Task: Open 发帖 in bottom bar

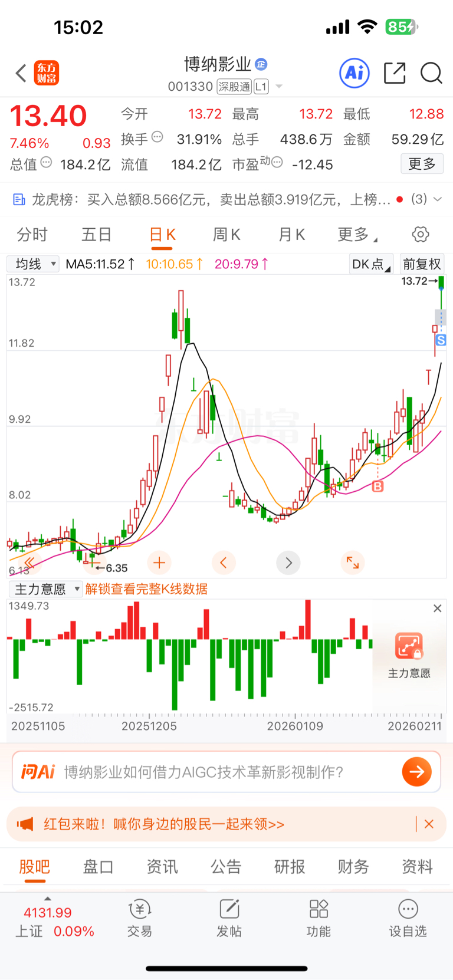Action: click(229, 919)
